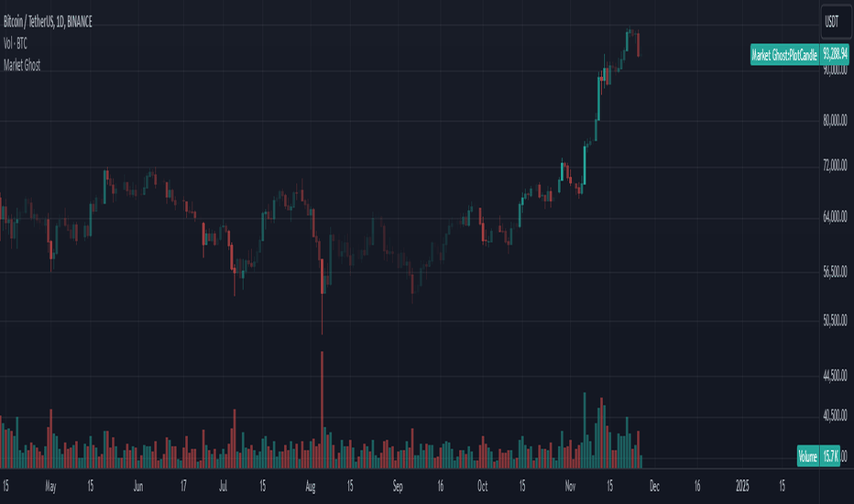Open the Vol · BTC indicator legend
854x504 pixels.
(16, 44)
